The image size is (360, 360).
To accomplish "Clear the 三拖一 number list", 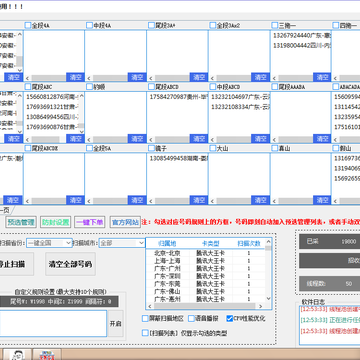I will [x=322, y=77].
